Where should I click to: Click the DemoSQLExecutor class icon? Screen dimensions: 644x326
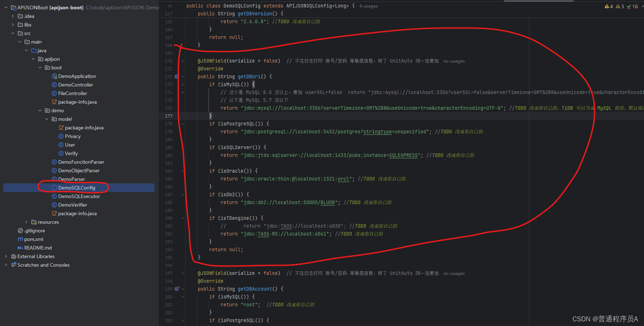(54, 196)
